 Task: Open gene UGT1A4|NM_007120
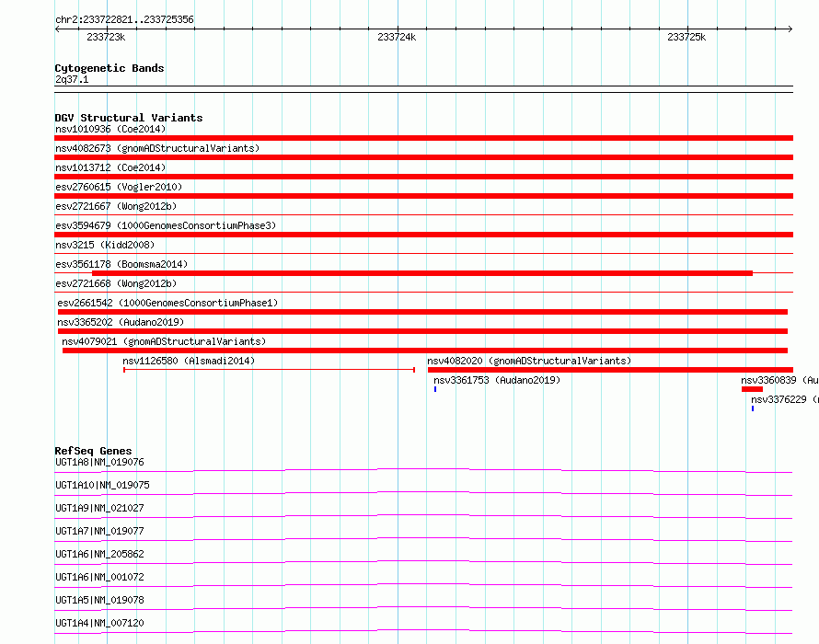point(99,623)
